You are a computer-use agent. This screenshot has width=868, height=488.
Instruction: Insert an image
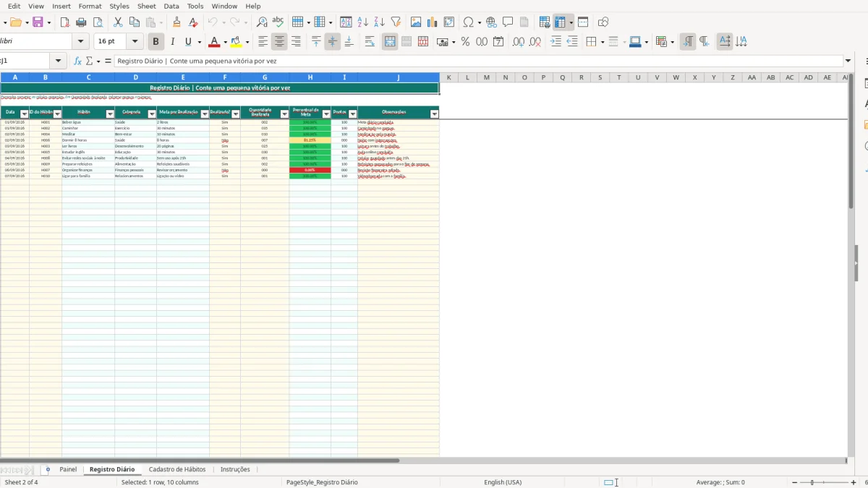point(416,22)
